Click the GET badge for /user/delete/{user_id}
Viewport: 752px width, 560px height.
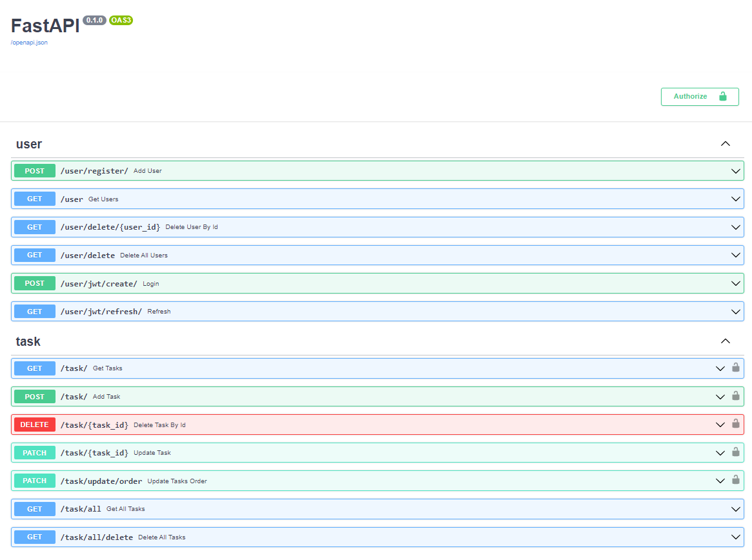pos(34,227)
